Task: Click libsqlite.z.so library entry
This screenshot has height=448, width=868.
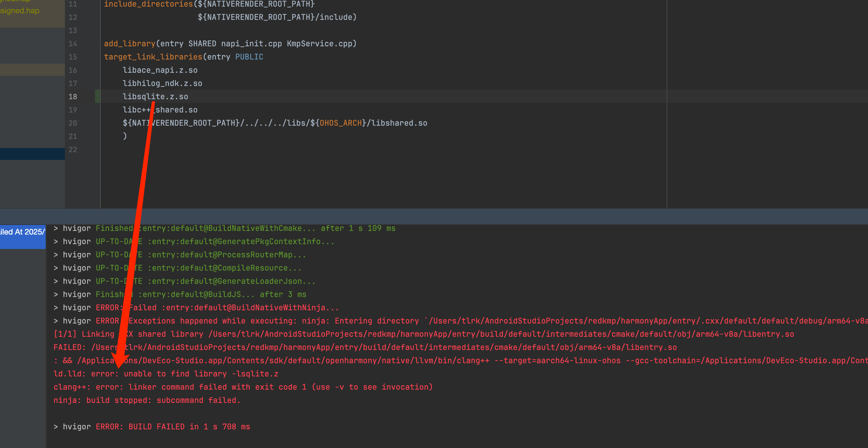Action: pyautogui.click(x=155, y=97)
